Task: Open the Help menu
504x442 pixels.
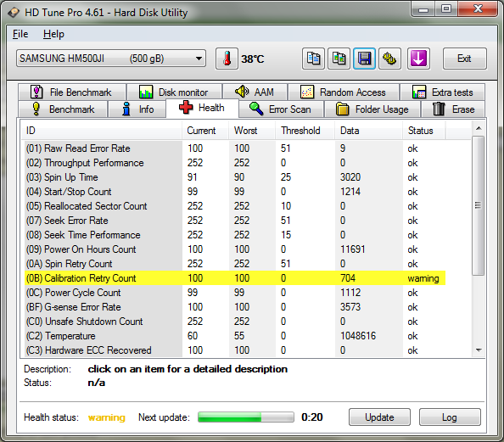Action: (x=53, y=34)
